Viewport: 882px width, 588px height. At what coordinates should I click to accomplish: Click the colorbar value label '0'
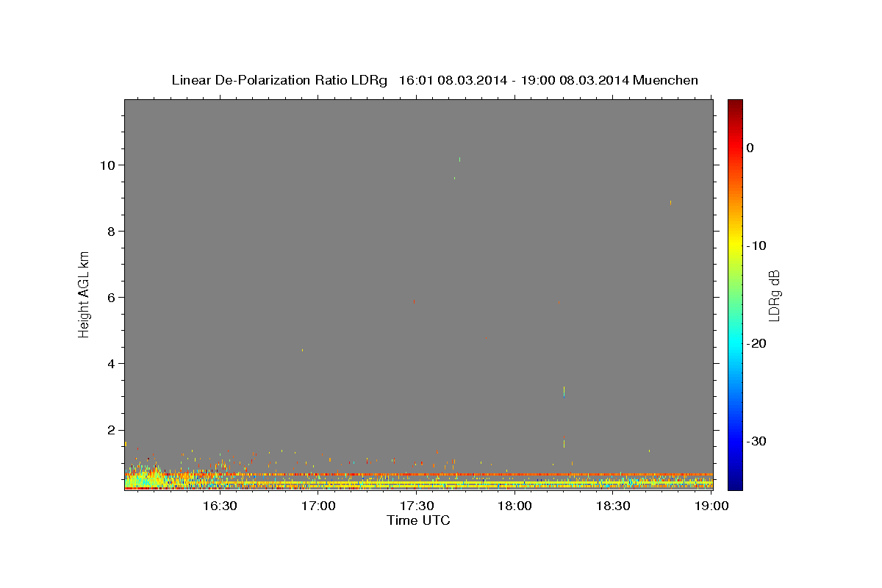[750, 148]
